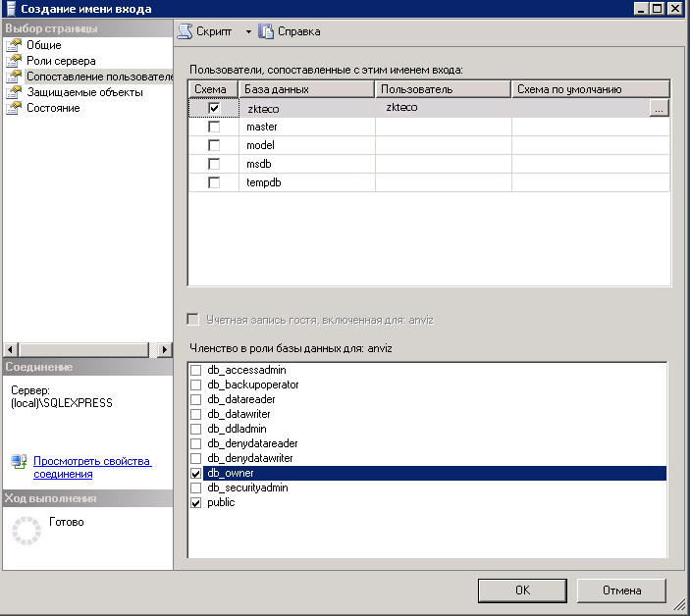This screenshot has width=690, height=616.
Task: Uncheck the zkteco database mapping checkbox
Action: pos(214,108)
